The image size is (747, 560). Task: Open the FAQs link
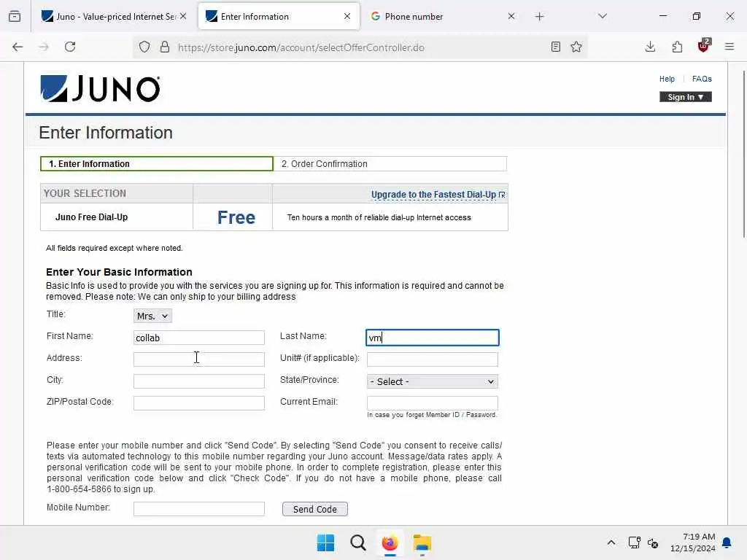click(x=702, y=79)
